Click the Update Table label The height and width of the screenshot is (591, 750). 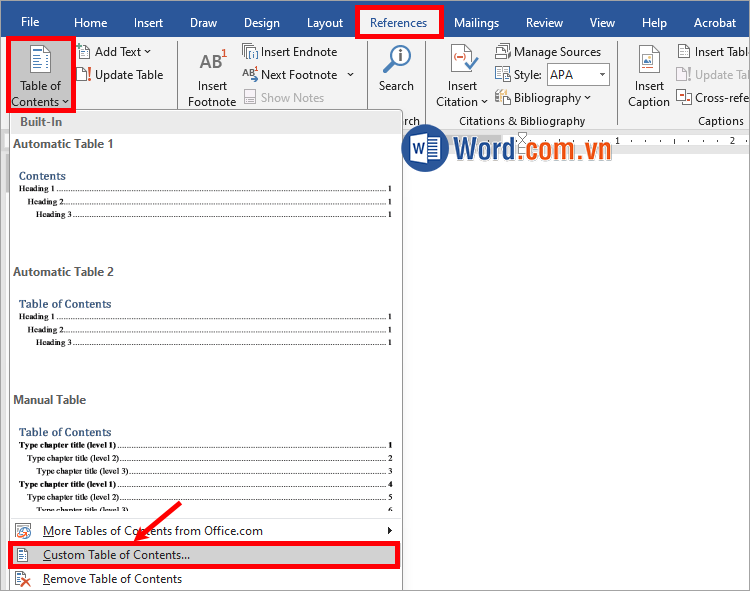point(129,75)
